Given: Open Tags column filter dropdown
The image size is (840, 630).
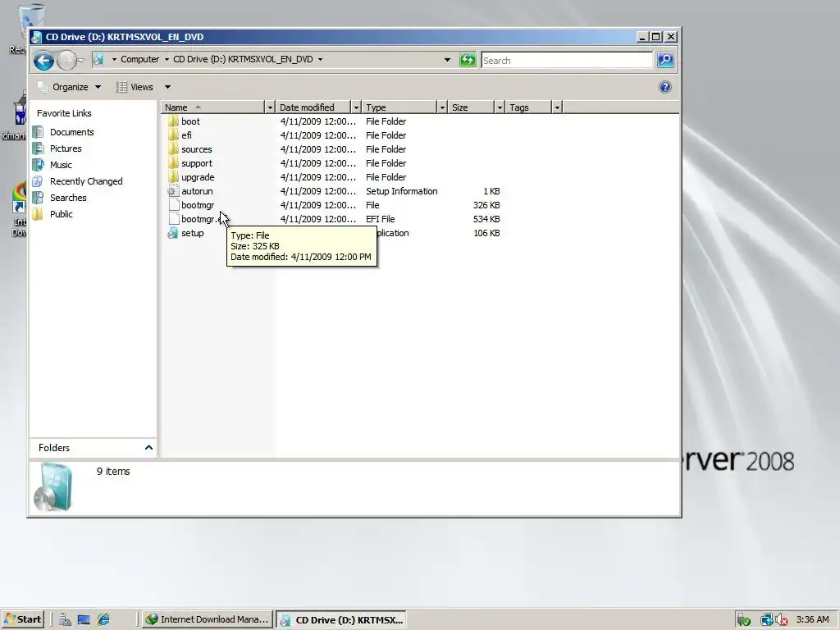Looking at the screenshot, I should click(557, 107).
